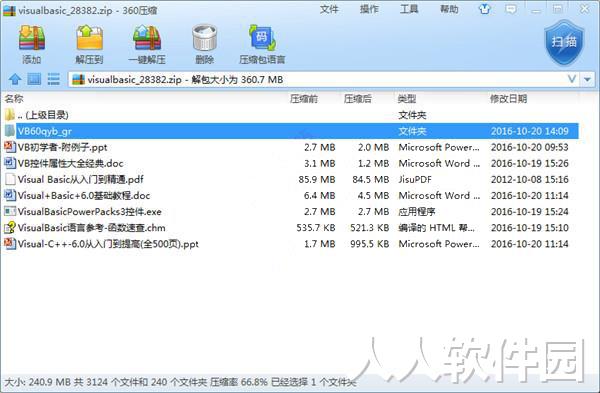Click the 84.5 MB compressed size cell
600x393 pixels.
pyautogui.click(x=371, y=179)
